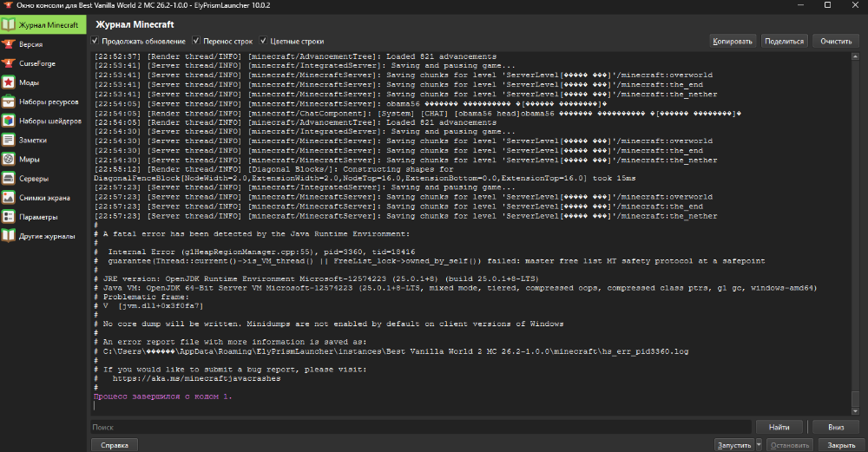Image resolution: width=868 pixels, height=452 pixels.
Task: Toggle Цветные строки checkbox
Action: [x=264, y=41]
